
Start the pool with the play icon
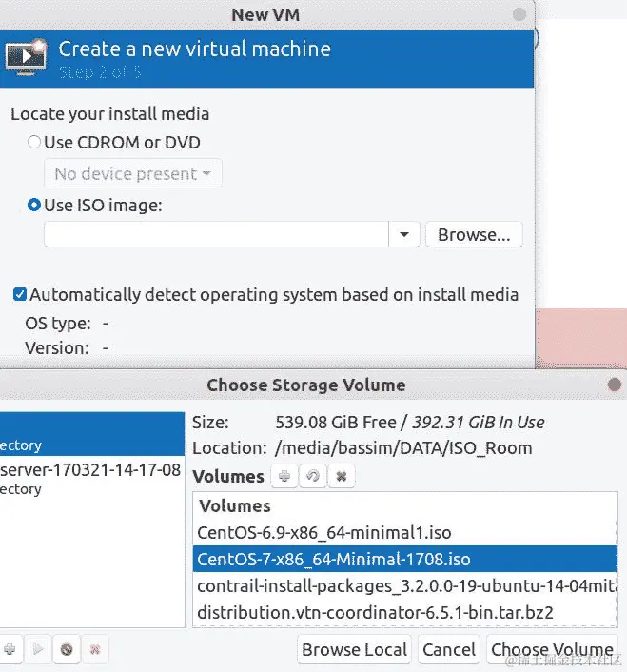pos(38,649)
